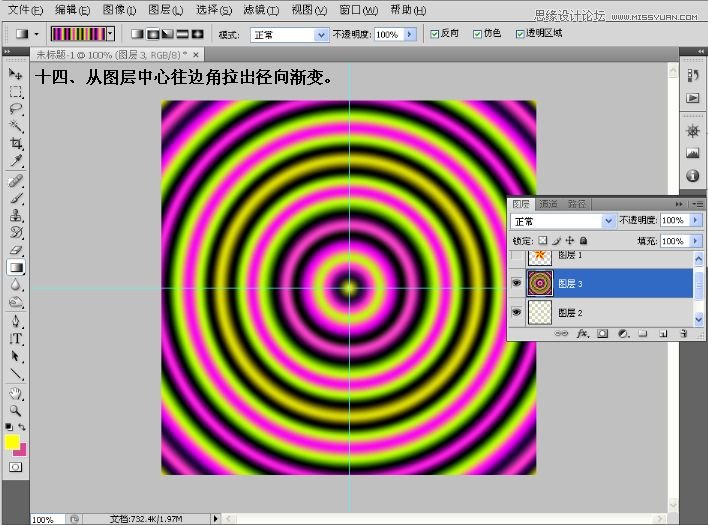Toggle lock transparent pixels
Screen dimensions: 708x525
[543, 241]
